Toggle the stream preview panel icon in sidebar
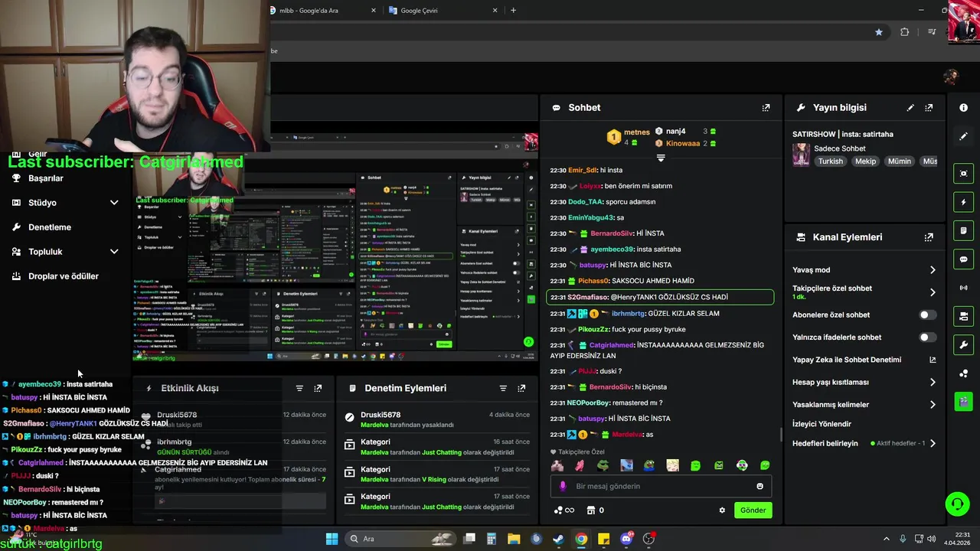Screen dimensions: 980x551 pyautogui.click(x=963, y=174)
